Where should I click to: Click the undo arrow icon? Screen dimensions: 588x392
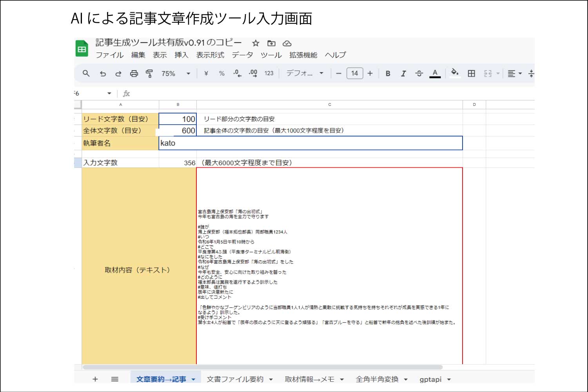coord(103,73)
